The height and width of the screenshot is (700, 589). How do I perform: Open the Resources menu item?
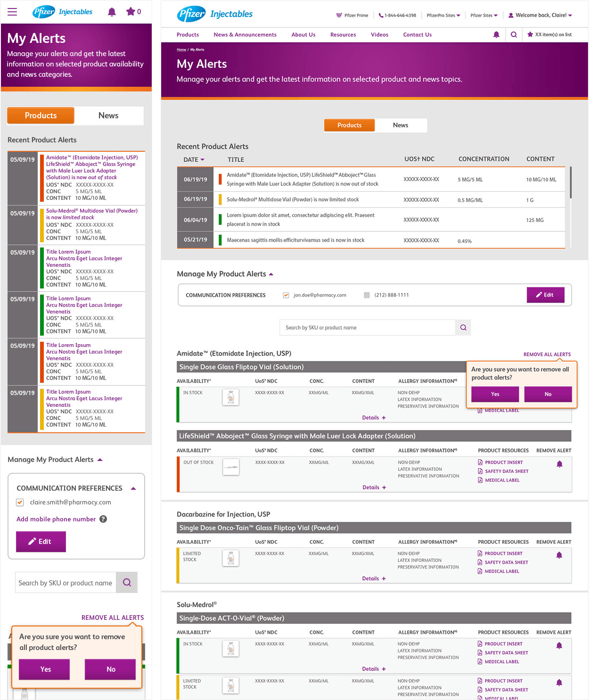343,34
